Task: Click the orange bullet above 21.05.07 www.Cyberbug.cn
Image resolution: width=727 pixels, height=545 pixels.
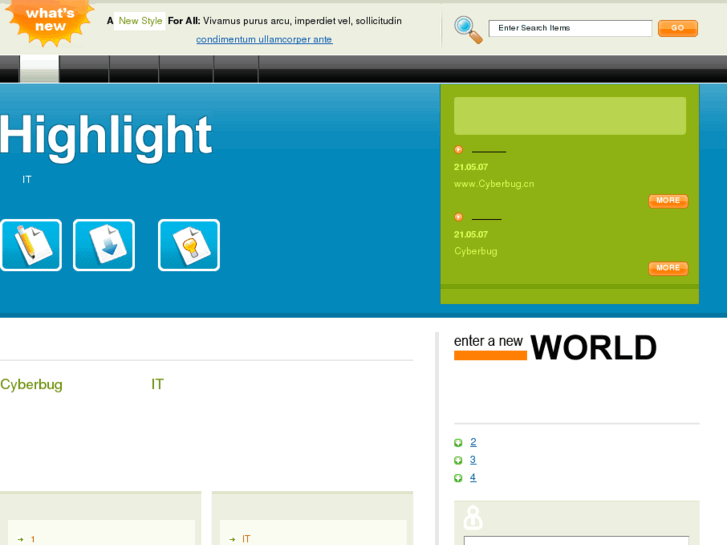Action: tap(458, 150)
